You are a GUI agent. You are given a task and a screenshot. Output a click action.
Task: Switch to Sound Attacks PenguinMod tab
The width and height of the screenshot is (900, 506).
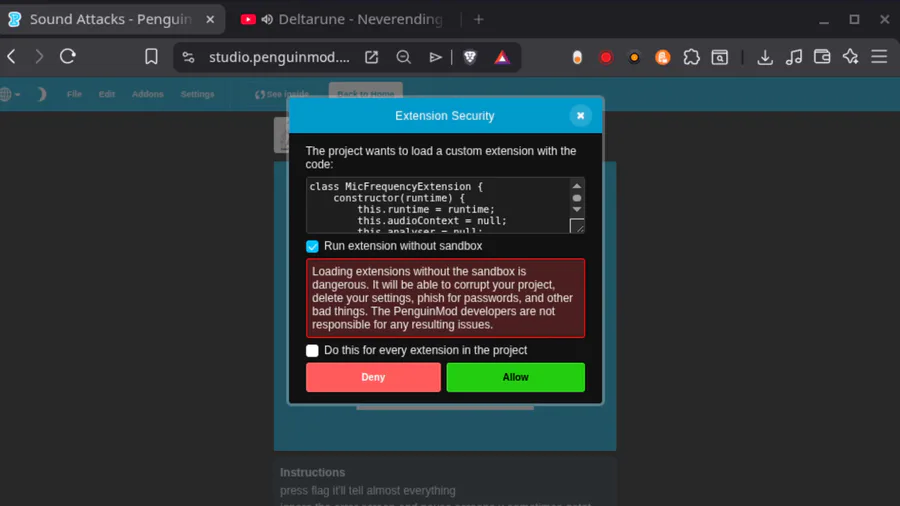coord(112,20)
